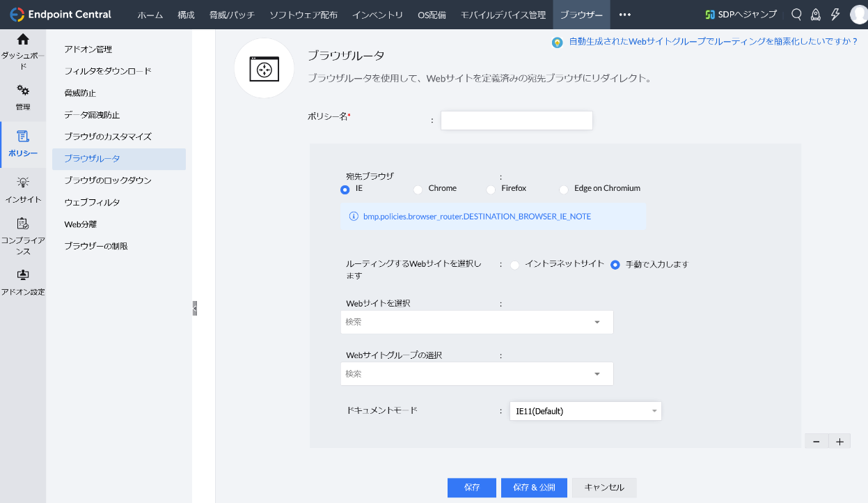Open the ダッシュボード home icon in sidebar

point(23,40)
